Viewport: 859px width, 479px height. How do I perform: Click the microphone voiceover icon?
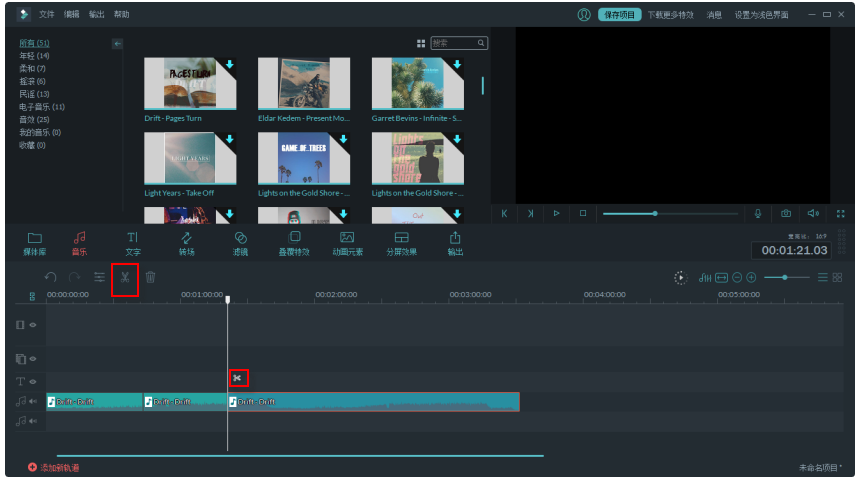click(758, 213)
